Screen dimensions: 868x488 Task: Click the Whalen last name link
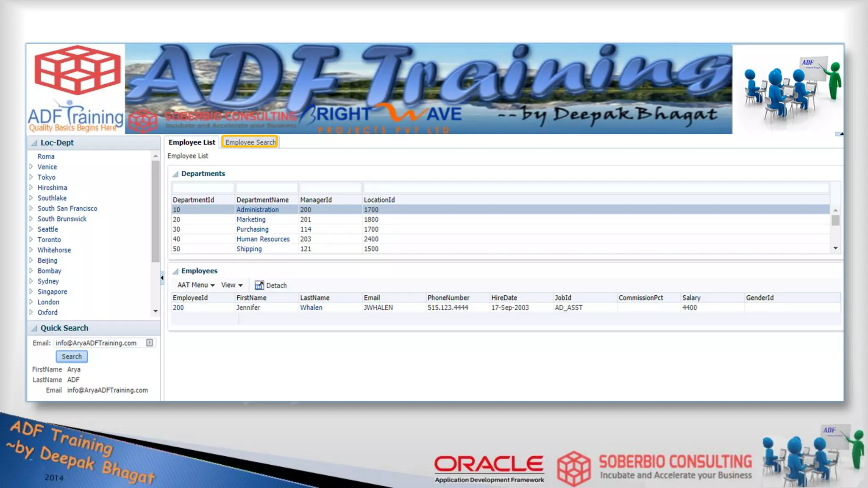(311, 308)
